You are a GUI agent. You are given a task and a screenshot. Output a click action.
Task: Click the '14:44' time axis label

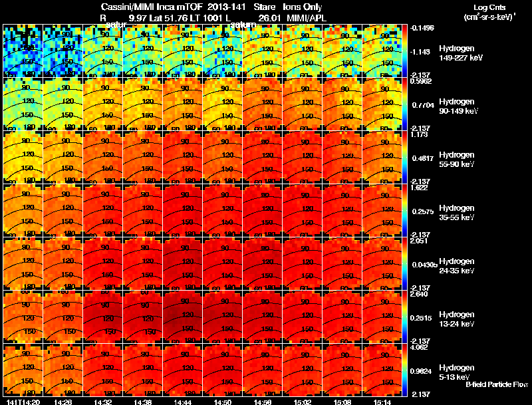pos(182,402)
